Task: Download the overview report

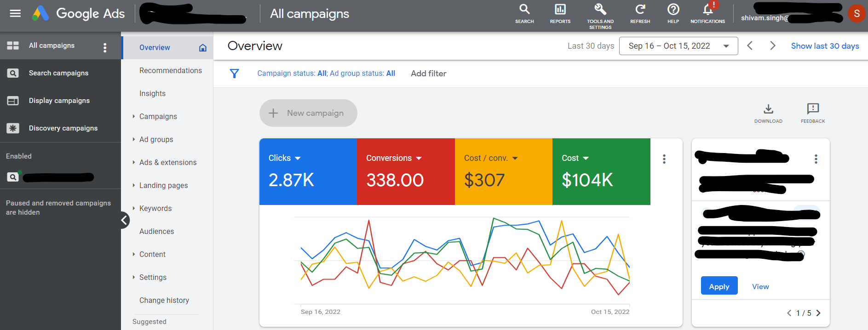Action: 768,113
